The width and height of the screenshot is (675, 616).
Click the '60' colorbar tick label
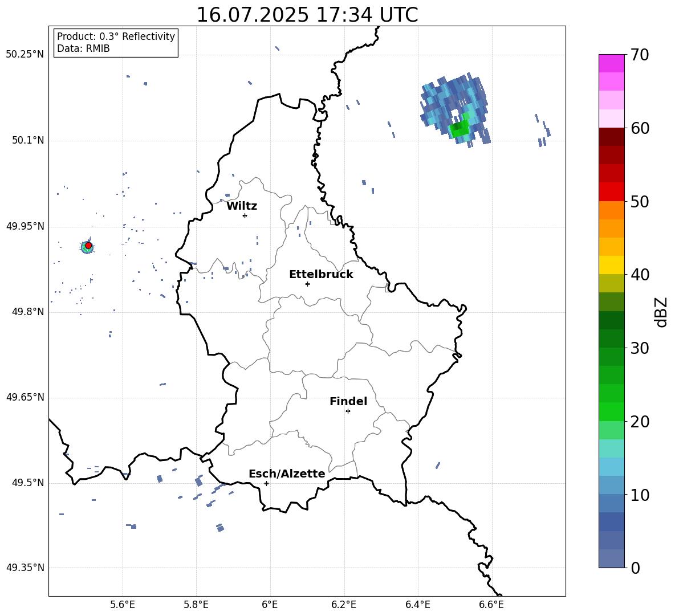click(640, 128)
